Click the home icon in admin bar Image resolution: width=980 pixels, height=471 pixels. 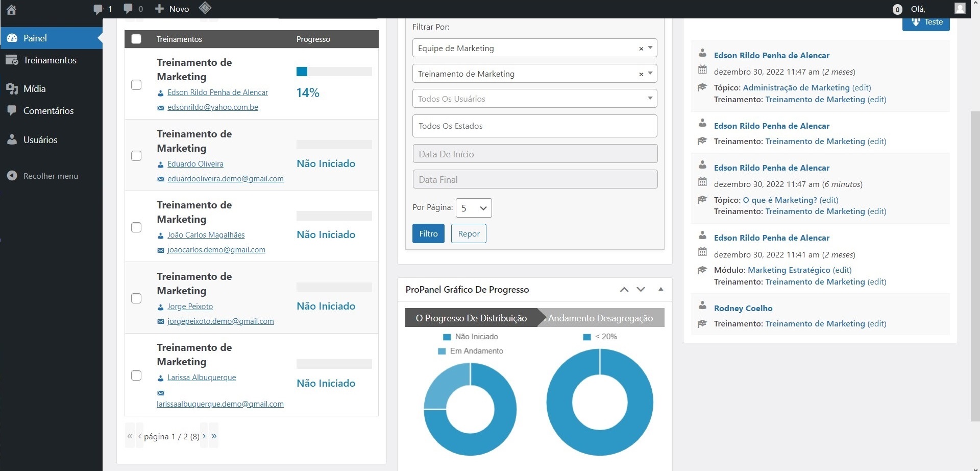point(11,9)
